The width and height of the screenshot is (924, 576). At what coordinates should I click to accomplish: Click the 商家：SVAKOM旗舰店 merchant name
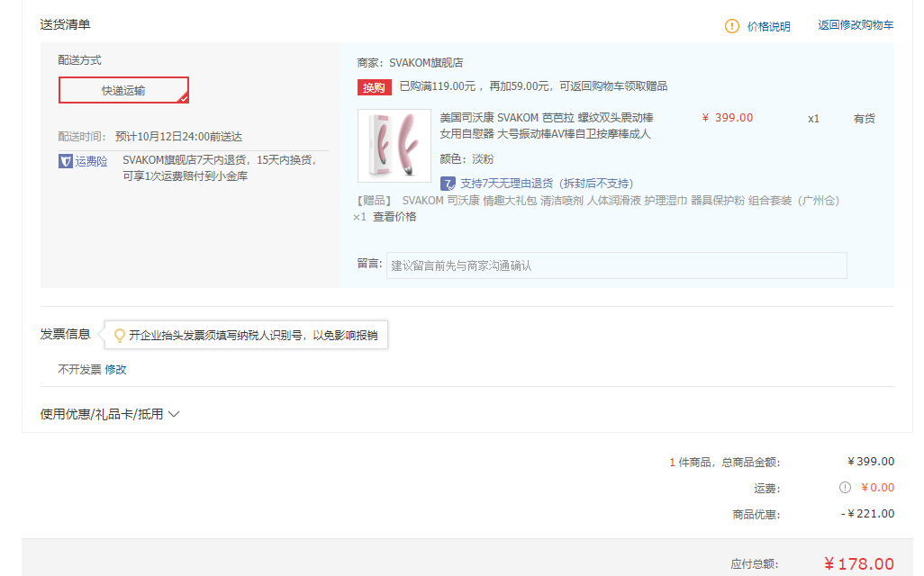[410, 62]
